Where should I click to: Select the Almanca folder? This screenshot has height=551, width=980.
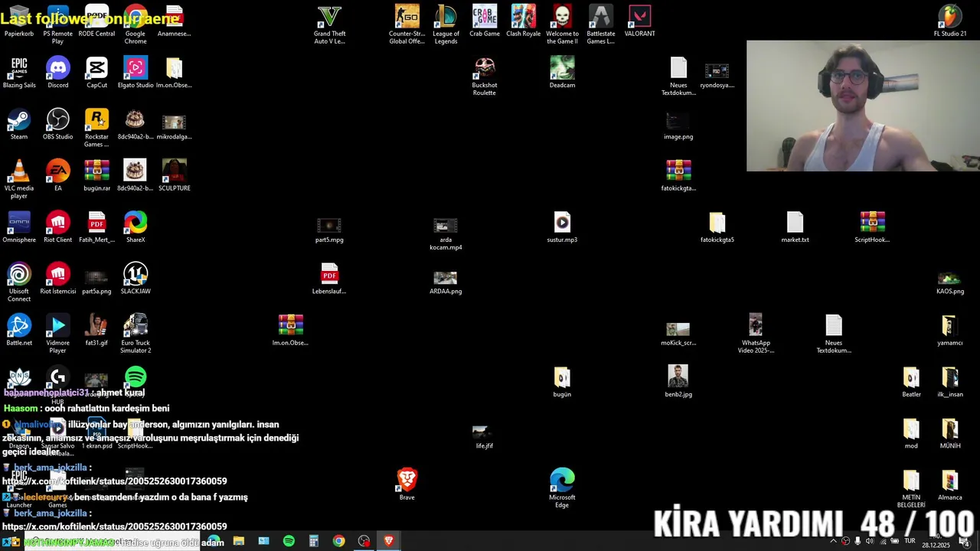tap(950, 484)
